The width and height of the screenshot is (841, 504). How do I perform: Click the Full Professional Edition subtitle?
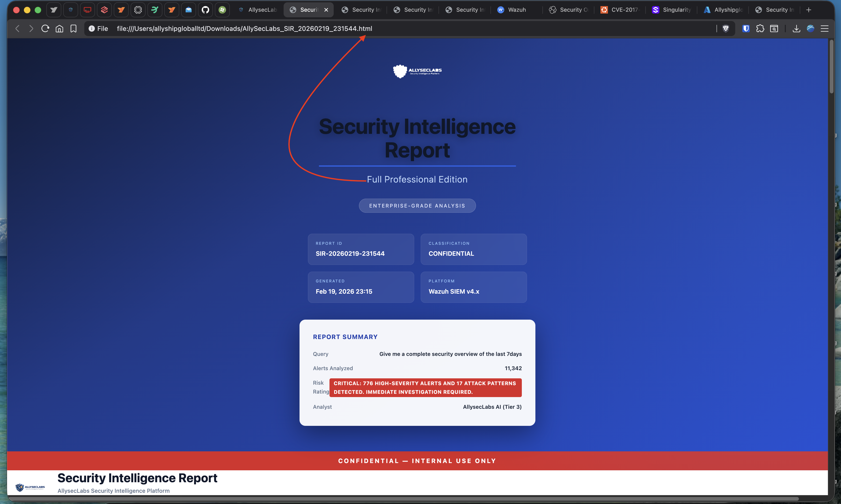(417, 179)
